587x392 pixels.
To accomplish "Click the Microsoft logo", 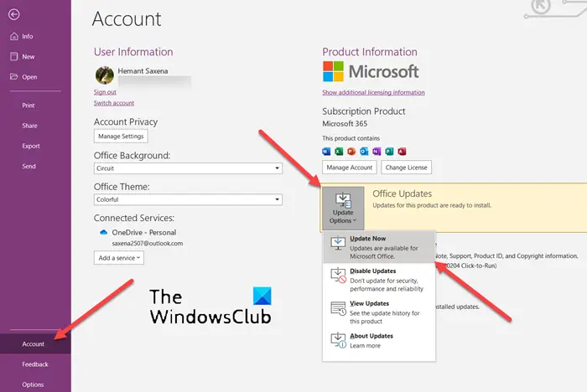I will (x=371, y=71).
